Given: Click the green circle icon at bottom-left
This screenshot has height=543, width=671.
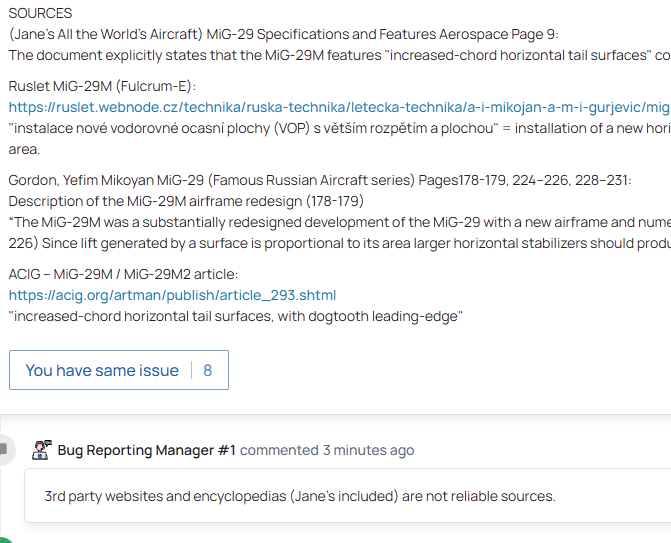Looking at the screenshot, I should click(x=5, y=540).
